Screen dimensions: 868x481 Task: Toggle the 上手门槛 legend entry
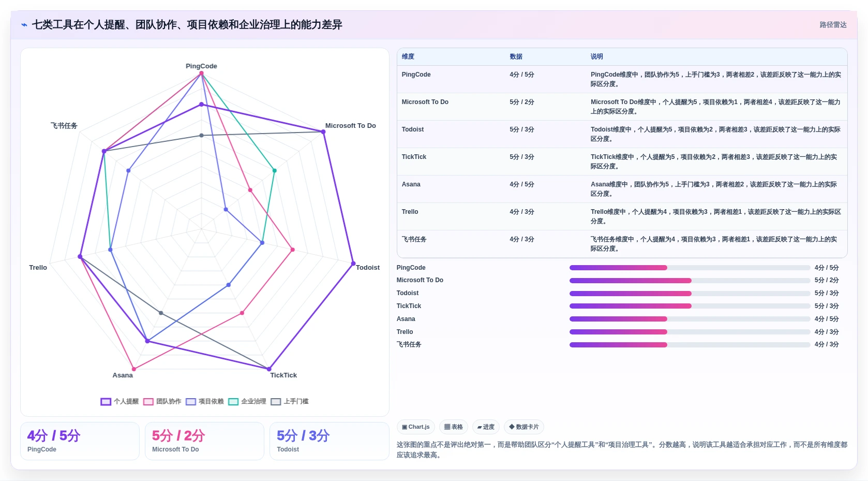tap(290, 401)
